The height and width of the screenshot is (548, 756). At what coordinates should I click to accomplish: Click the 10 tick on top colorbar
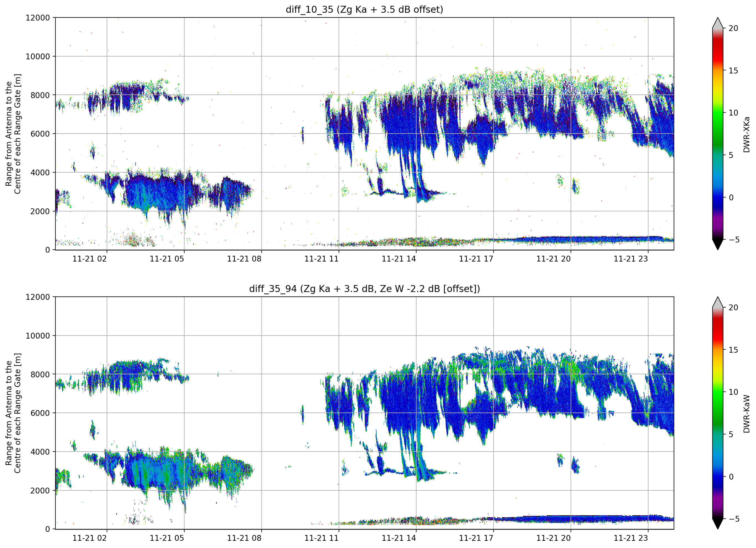(733, 113)
